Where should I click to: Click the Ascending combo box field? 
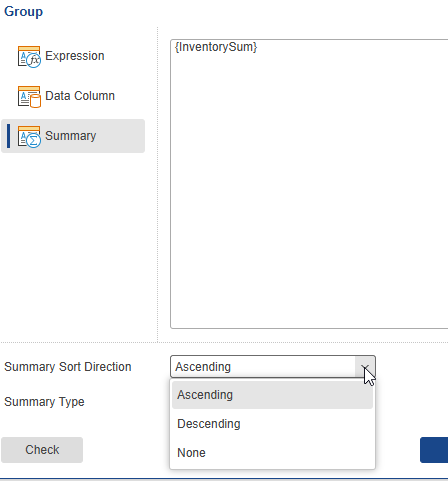(x=273, y=367)
